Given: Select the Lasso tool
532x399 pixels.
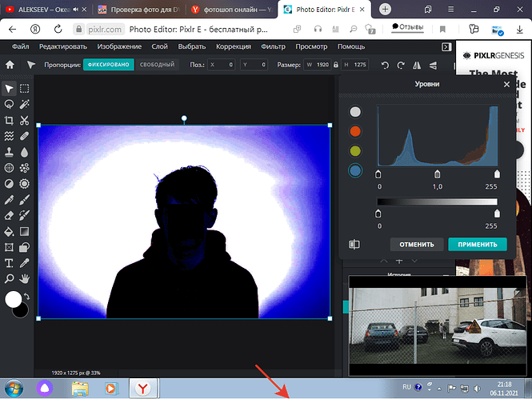Looking at the screenshot, I should (x=9, y=104).
